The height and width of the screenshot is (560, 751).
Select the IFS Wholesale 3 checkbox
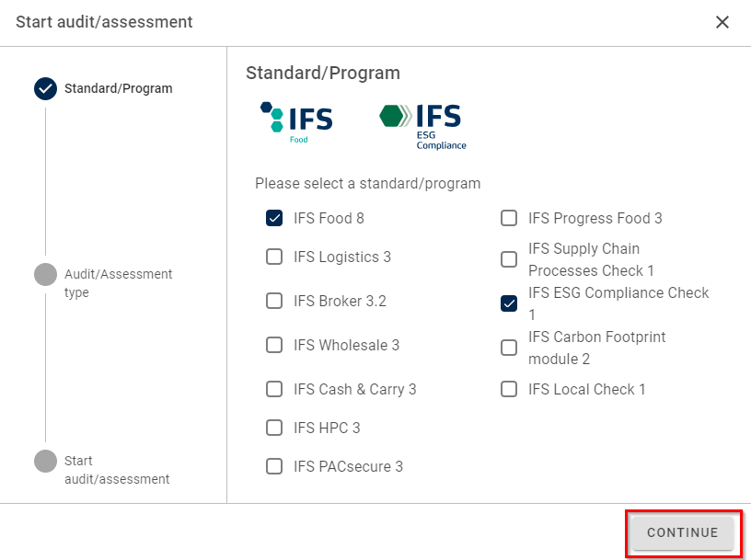pyautogui.click(x=274, y=345)
